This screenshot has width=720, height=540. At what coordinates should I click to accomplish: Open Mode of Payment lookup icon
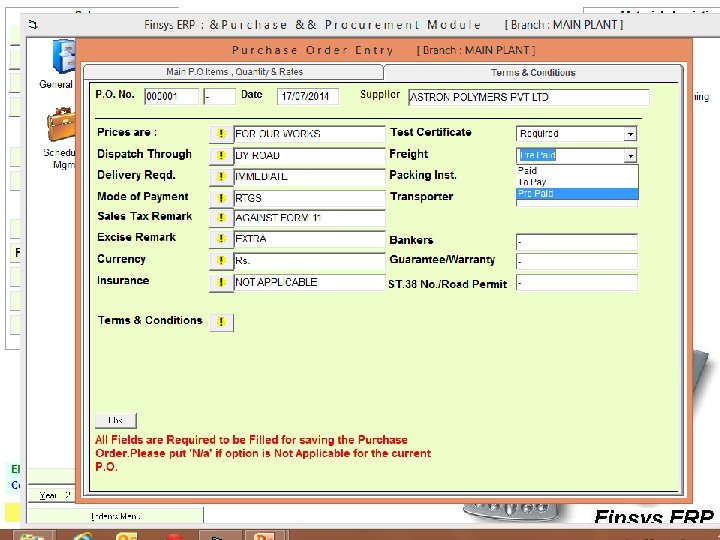click(x=221, y=198)
